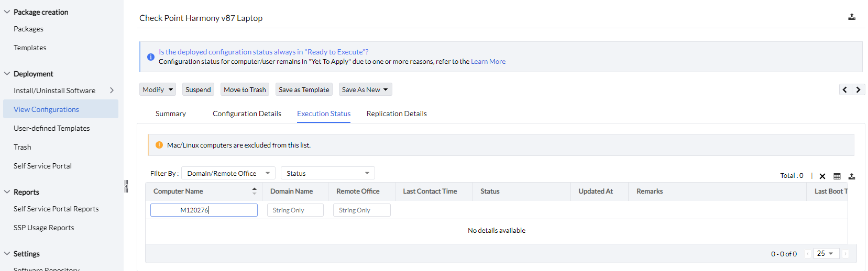Viewport: 868px width, 271px height.
Task: Click the export icon beside the configuration title
Action: pyautogui.click(x=852, y=17)
